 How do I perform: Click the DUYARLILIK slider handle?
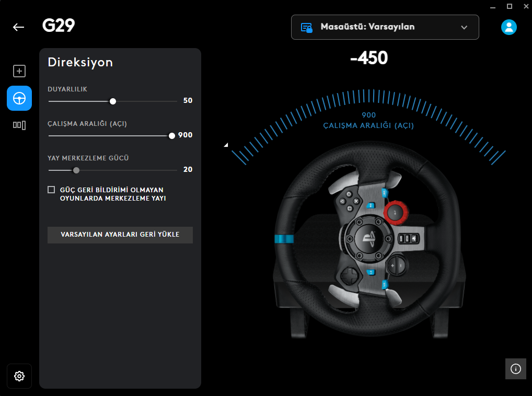point(113,101)
